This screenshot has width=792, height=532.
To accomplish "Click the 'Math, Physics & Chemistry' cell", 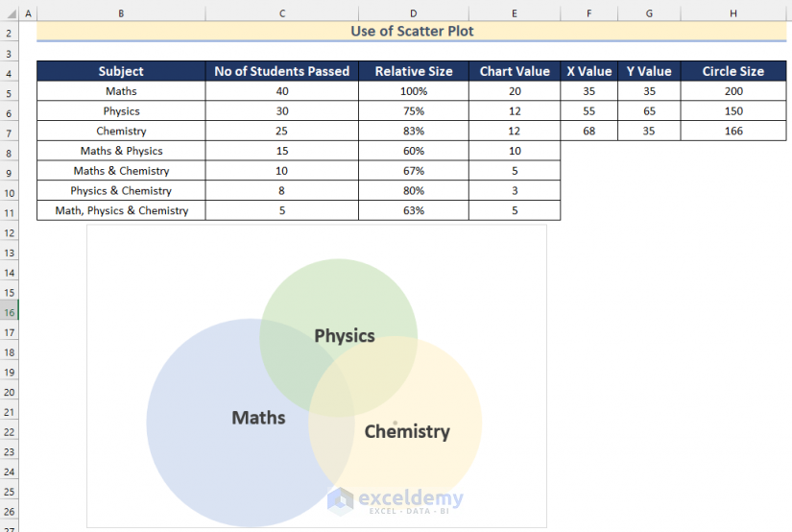I will pyautogui.click(x=121, y=210).
